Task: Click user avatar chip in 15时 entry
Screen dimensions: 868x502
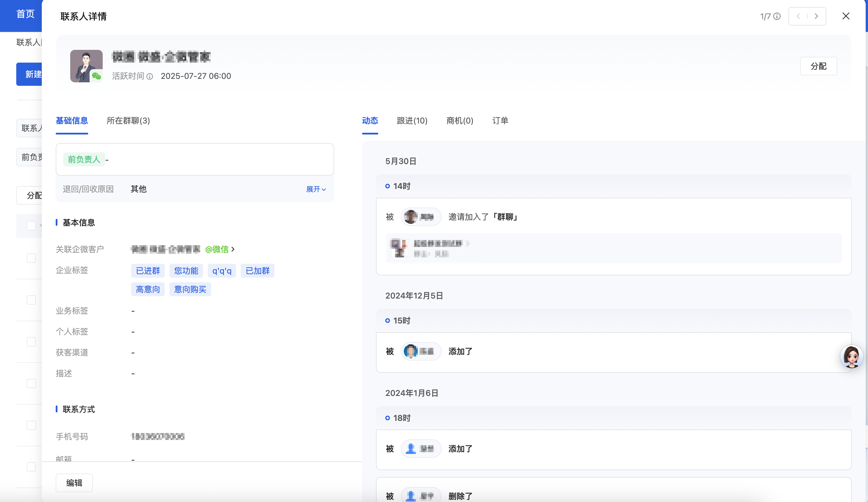Action: click(x=421, y=351)
